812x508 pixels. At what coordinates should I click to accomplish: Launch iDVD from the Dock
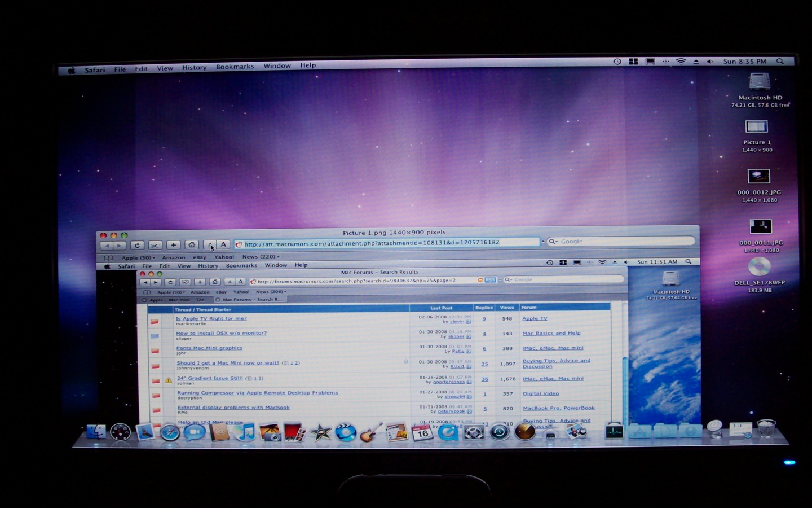pos(345,433)
